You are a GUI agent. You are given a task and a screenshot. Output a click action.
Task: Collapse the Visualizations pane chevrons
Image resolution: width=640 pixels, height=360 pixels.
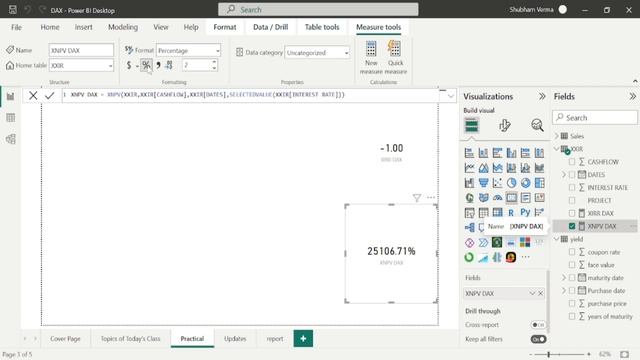(542, 97)
